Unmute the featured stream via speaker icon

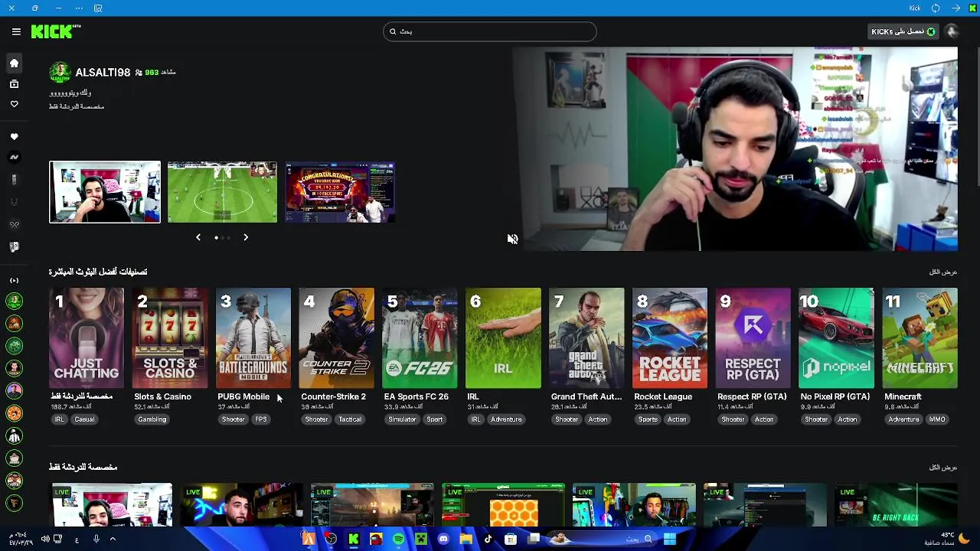[x=512, y=239]
